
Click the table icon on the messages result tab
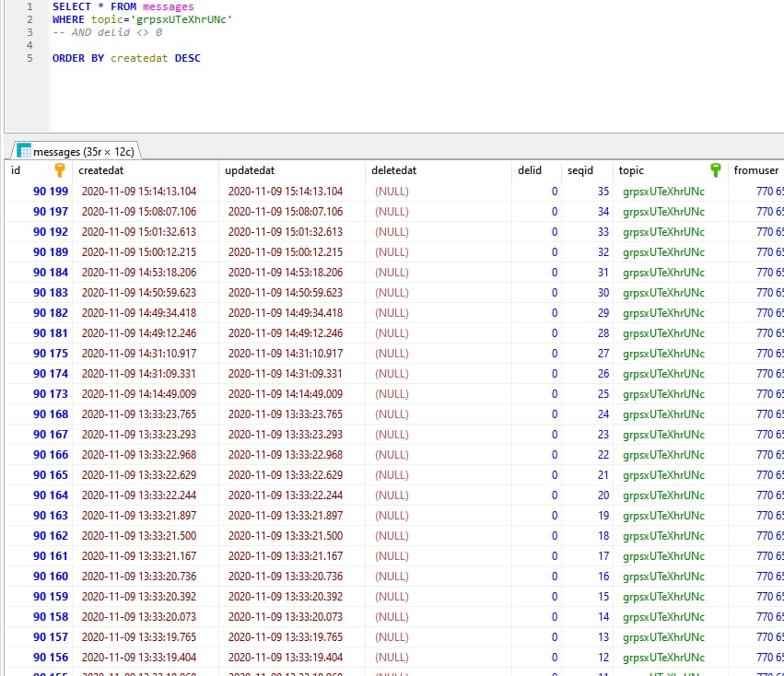pyautogui.click(x=25, y=151)
